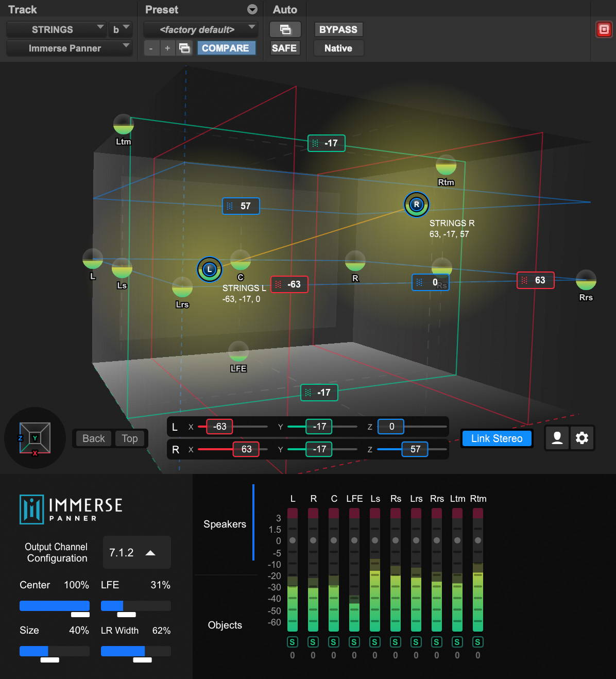Click the L channel Y value field
The height and width of the screenshot is (679, 616).
click(319, 427)
